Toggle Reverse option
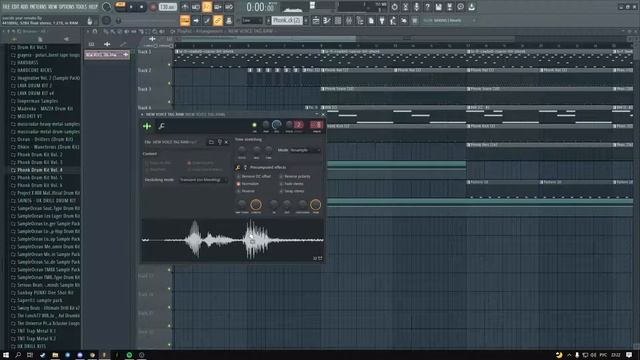This screenshot has width=640, height=360. (x=246, y=191)
